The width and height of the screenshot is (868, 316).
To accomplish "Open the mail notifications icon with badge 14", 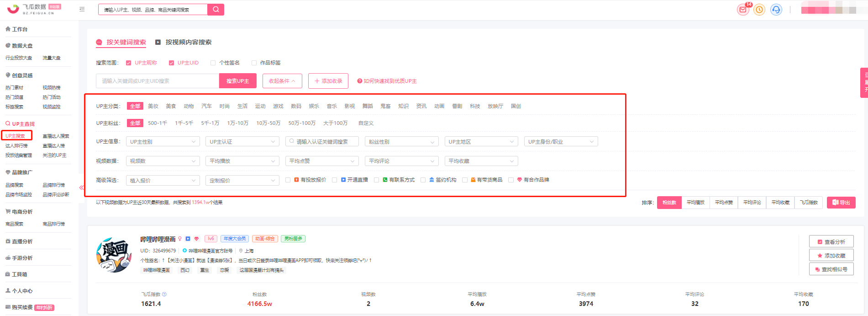I will [743, 10].
